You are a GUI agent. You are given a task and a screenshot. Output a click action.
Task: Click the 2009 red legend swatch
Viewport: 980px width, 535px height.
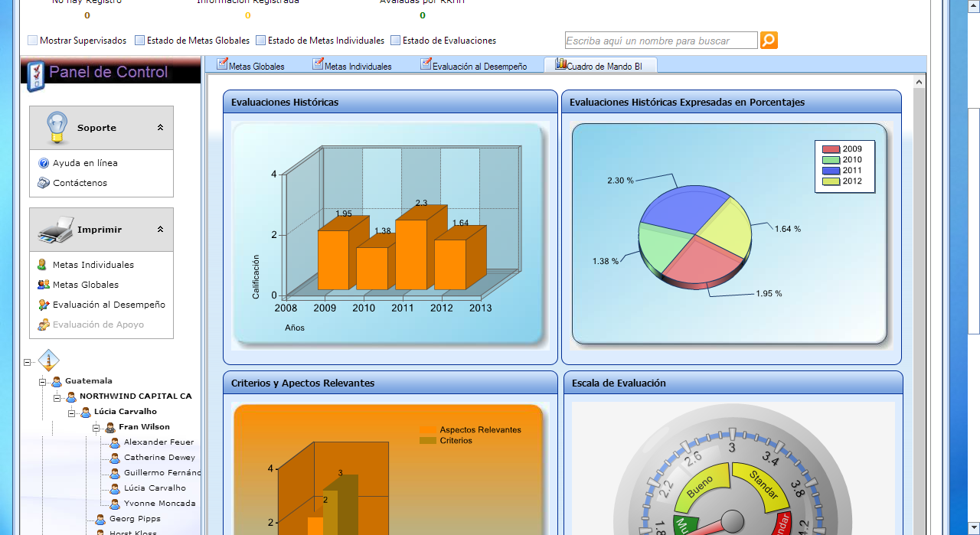(831, 149)
